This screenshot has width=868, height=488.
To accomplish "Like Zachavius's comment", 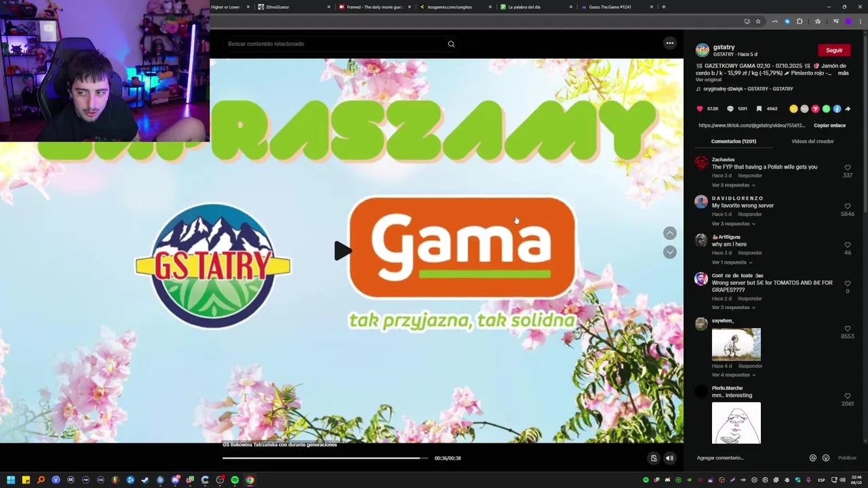I will pyautogui.click(x=847, y=167).
